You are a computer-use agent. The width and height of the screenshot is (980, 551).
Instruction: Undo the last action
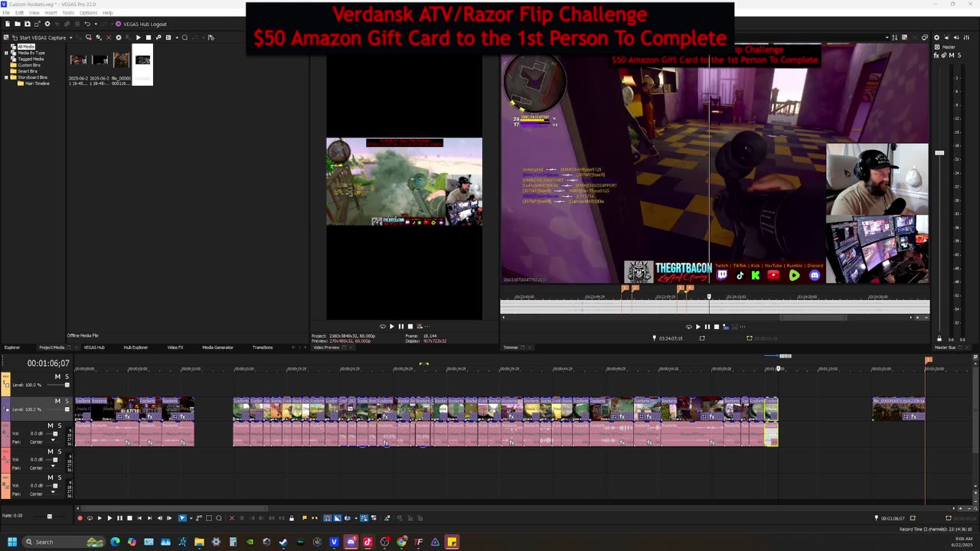click(x=87, y=24)
